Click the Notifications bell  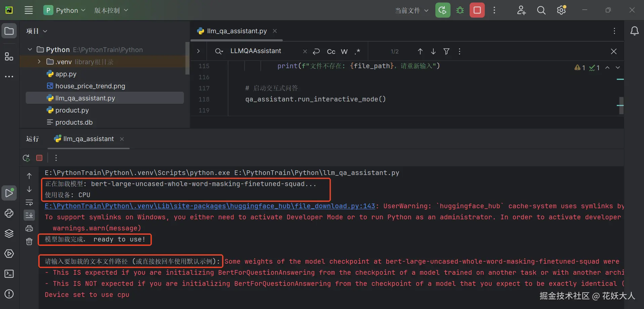coord(634,31)
